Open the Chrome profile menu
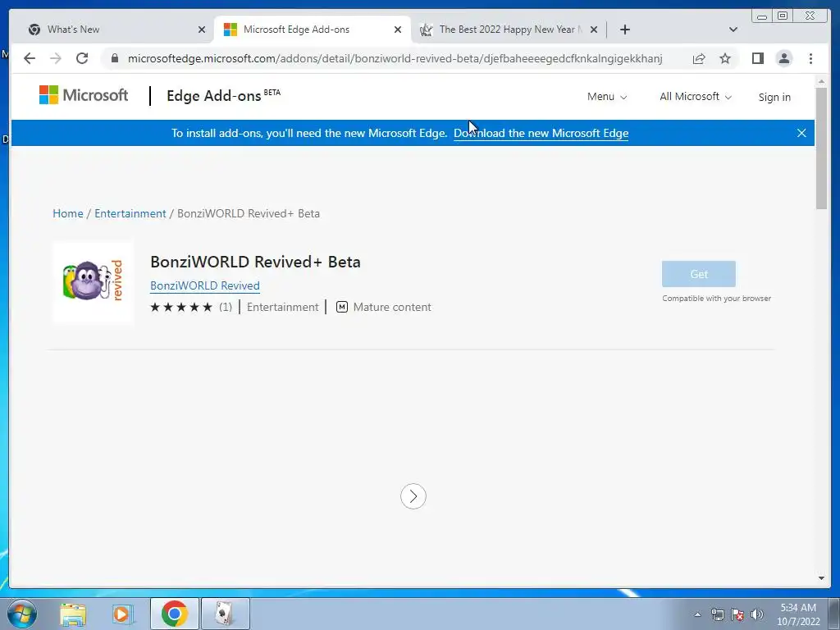 (783, 58)
